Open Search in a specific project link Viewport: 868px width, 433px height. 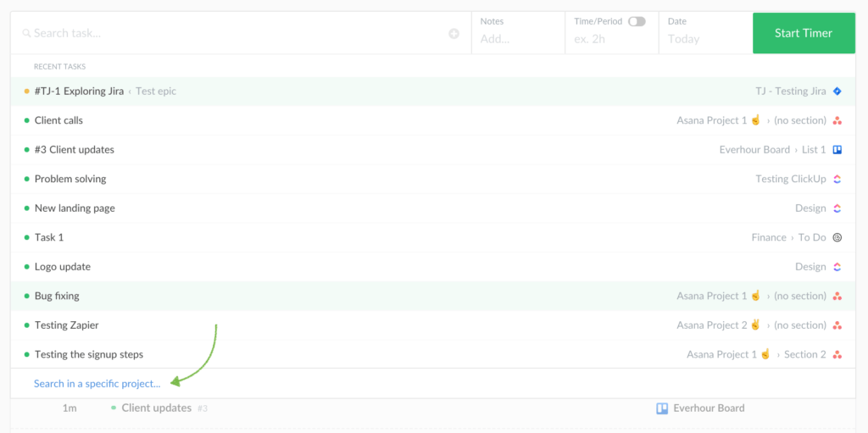97,384
